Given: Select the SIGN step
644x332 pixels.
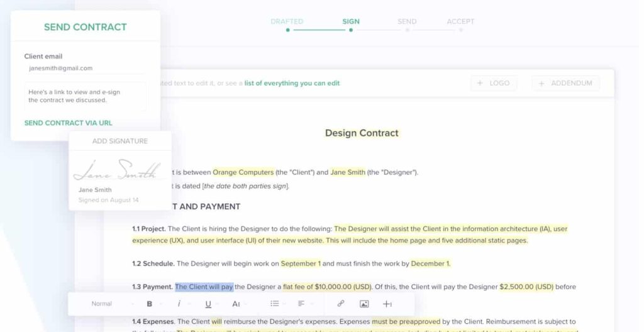Looking at the screenshot, I should 351,21.
